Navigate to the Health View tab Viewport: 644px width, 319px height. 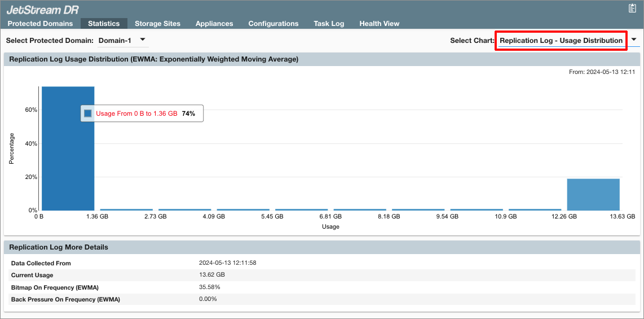[x=380, y=24]
